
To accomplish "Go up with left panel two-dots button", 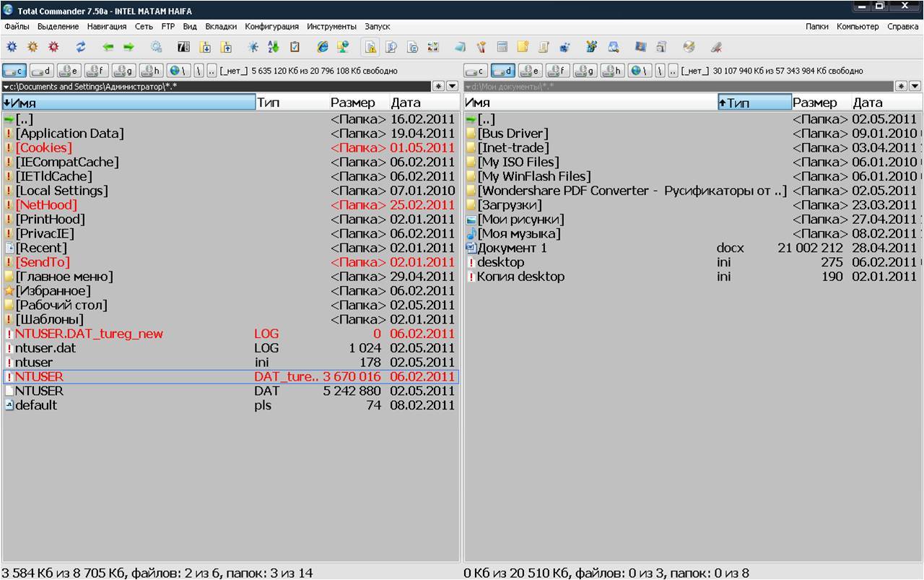I will (212, 71).
